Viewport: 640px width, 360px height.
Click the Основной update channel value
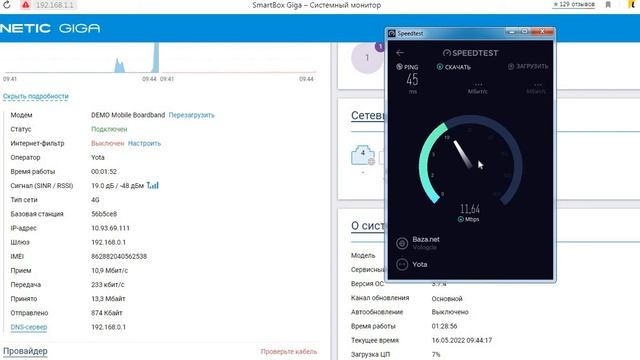(447, 299)
